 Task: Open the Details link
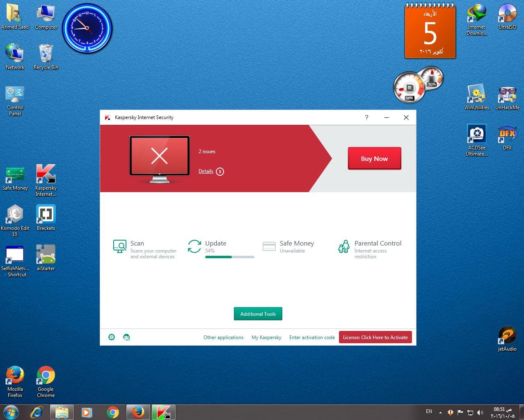click(x=206, y=171)
